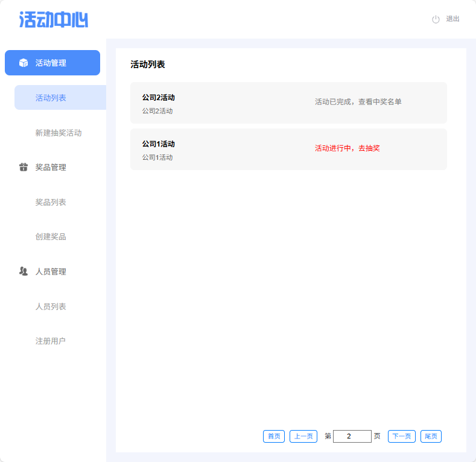Click the 活动列表 page heading
This screenshot has height=462, width=476.
click(x=148, y=65)
